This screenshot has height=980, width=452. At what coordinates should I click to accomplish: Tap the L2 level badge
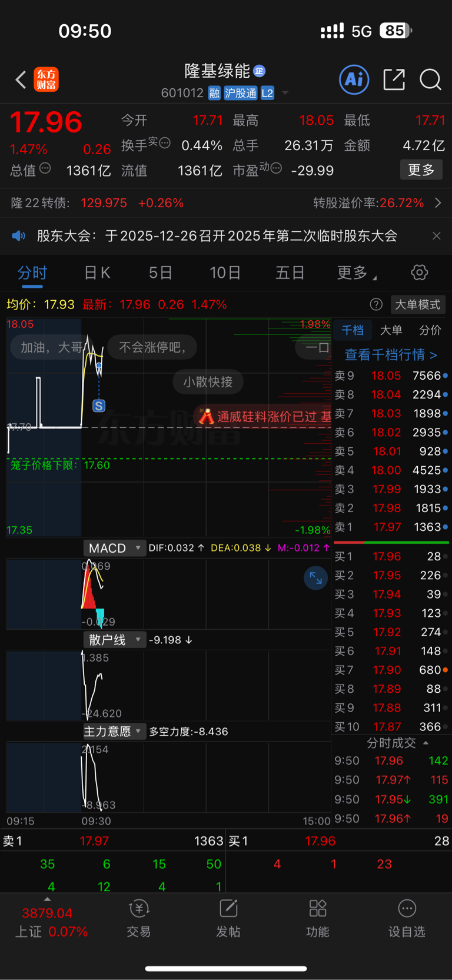tap(267, 93)
